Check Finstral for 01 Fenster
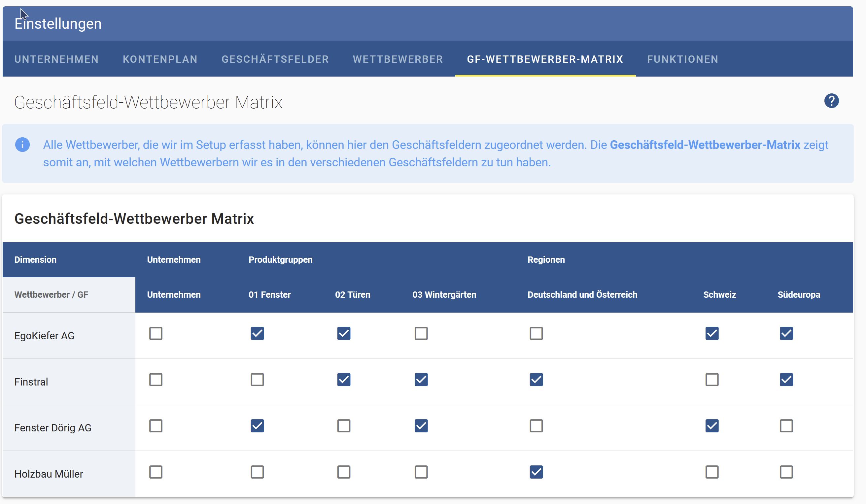This screenshot has width=866, height=504. pyautogui.click(x=257, y=380)
